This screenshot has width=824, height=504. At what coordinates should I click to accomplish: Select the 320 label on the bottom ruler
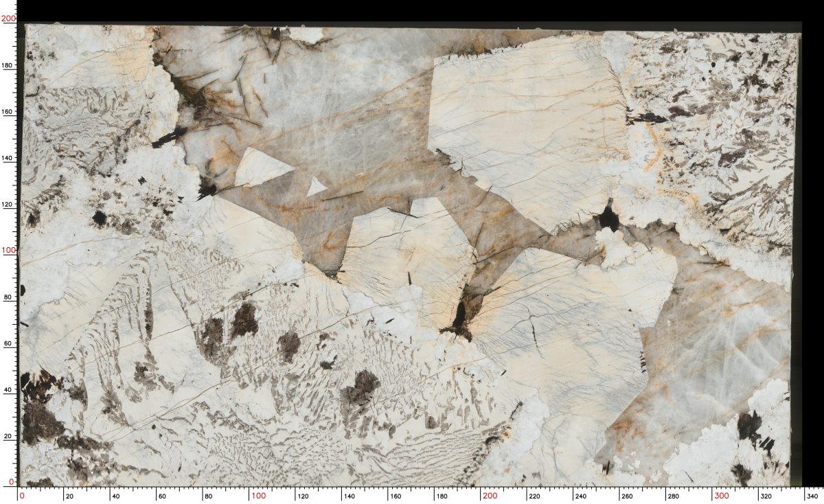pyautogui.click(x=768, y=496)
